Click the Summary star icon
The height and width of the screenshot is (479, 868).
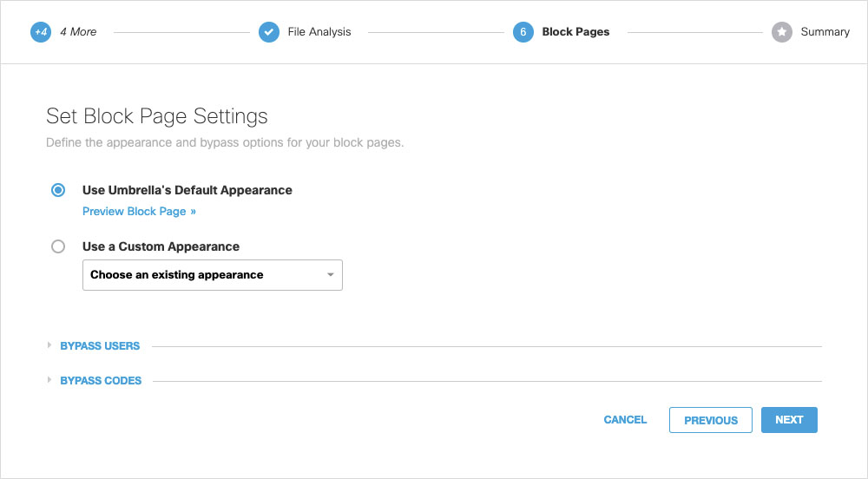pos(782,32)
